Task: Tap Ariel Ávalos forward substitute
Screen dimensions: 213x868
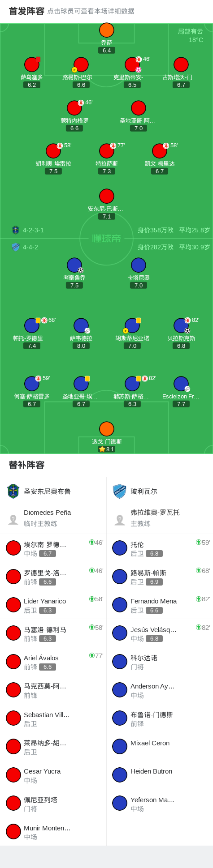Action: coord(53,662)
